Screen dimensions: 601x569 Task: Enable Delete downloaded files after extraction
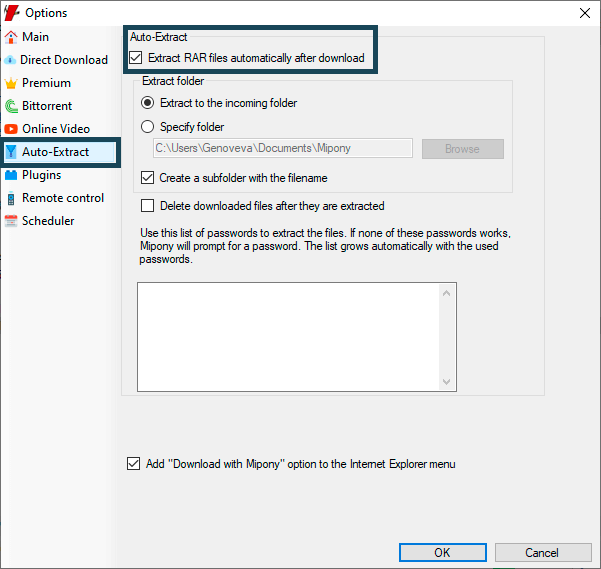tap(148, 206)
